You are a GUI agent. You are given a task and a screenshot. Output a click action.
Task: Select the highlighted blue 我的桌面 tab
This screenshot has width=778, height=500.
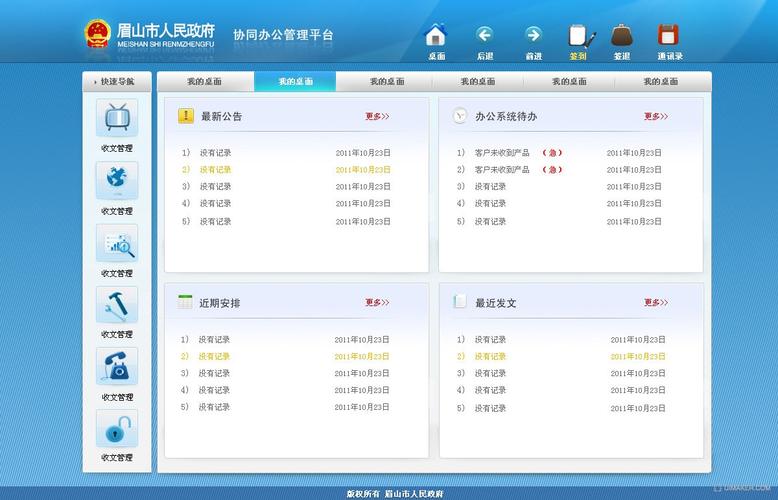click(295, 81)
